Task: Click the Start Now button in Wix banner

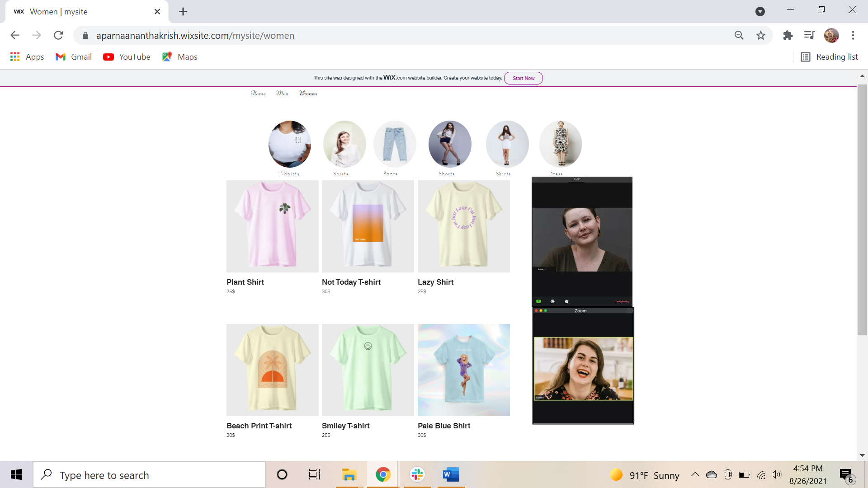Action: tap(523, 78)
